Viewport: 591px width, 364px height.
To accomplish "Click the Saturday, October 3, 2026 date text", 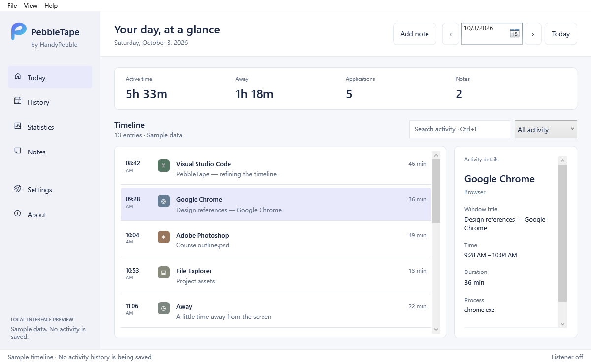I will [151, 43].
